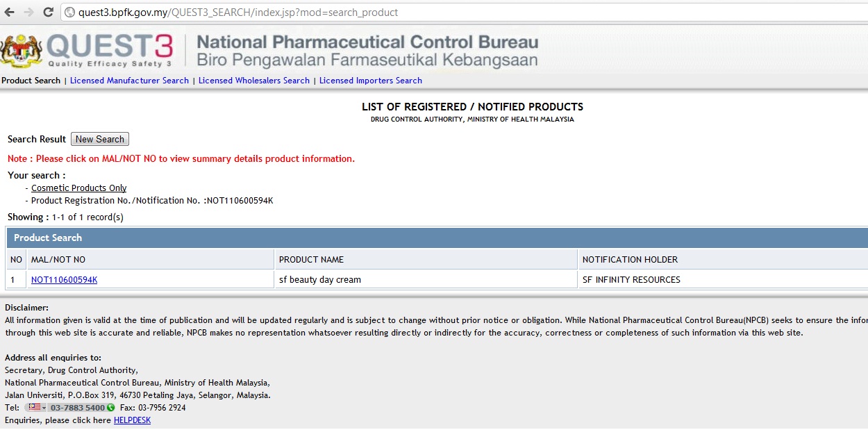This screenshot has height=430, width=868.
Task: Click the green phone call icon
Action: [x=110, y=408]
